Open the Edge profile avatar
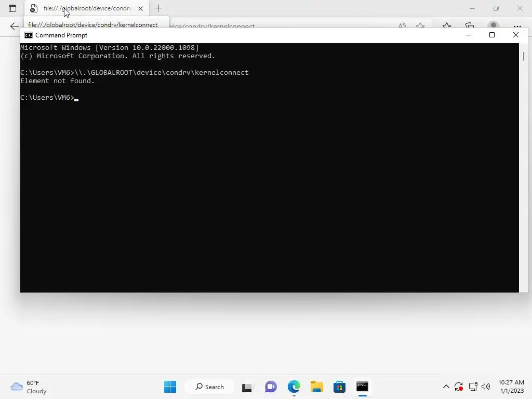This screenshot has height=399, width=532. tap(494, 25)
